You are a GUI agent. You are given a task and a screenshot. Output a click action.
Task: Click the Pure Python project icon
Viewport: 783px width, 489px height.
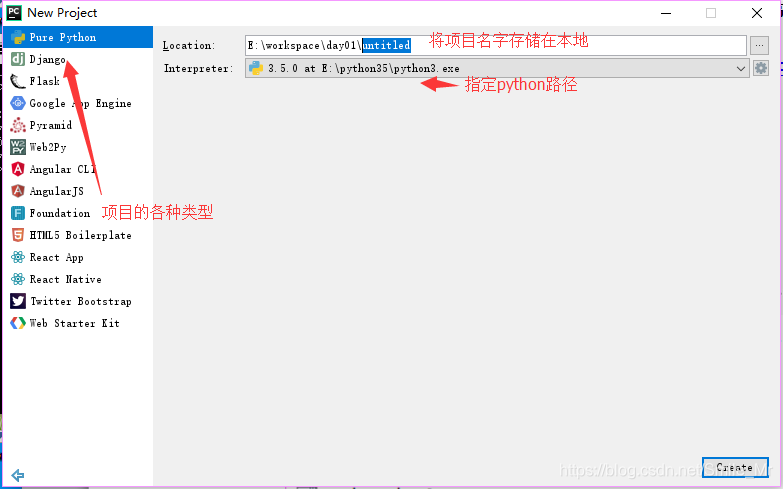tap(18, 37)
